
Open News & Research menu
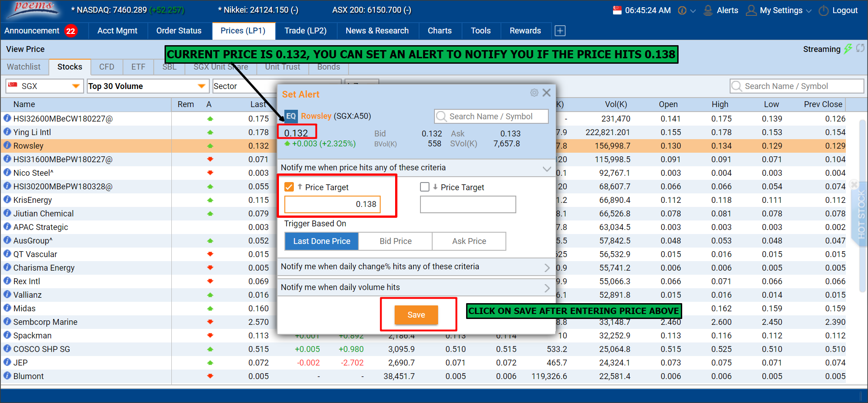tap(377, 31)
